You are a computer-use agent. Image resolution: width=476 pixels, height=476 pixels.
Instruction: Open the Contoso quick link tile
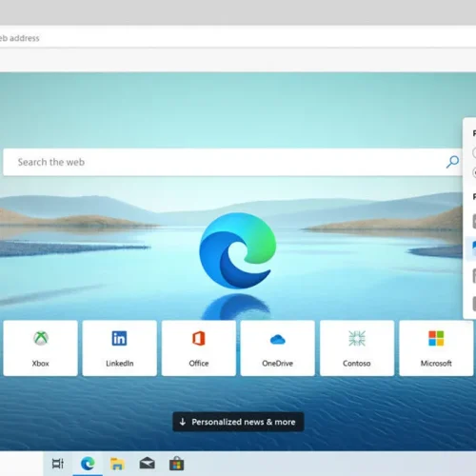[357, 348]
